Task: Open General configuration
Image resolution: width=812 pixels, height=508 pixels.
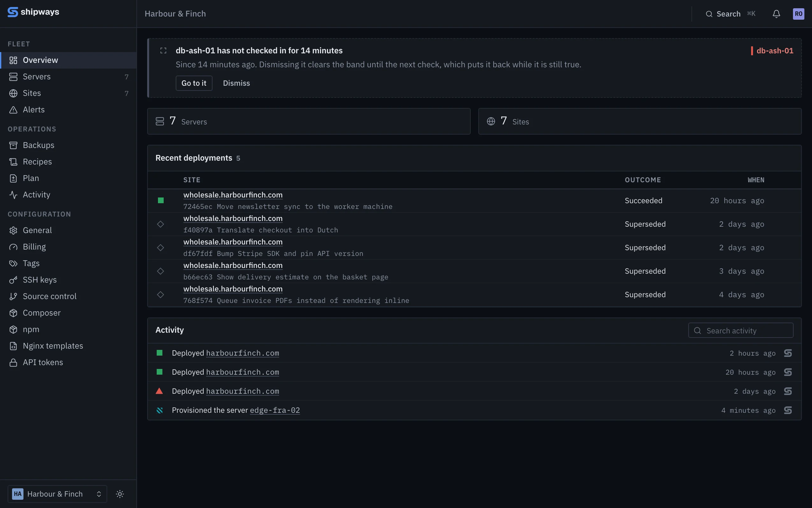Action: point(69,230)
